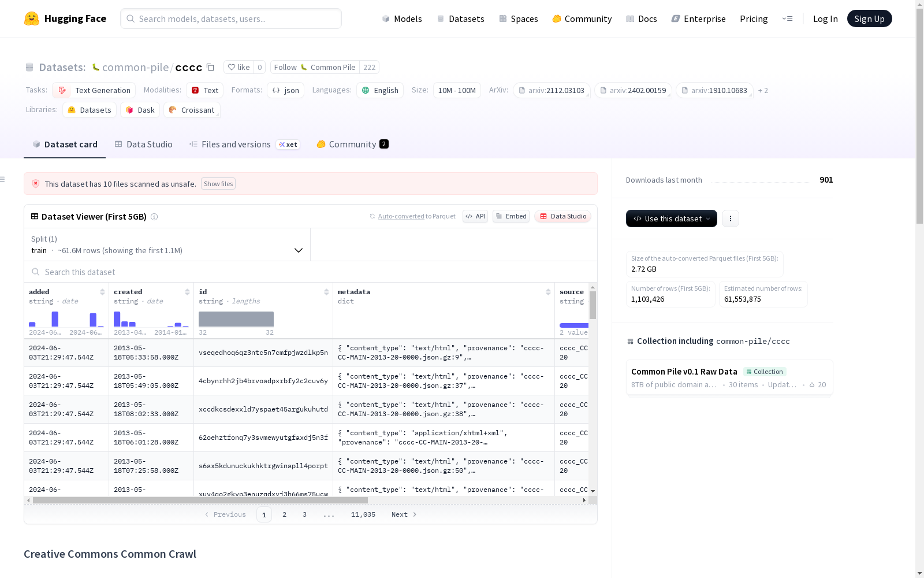924x578 pixels.
Task: Go to page 2 of rows
Action: [x=284, y=514]
